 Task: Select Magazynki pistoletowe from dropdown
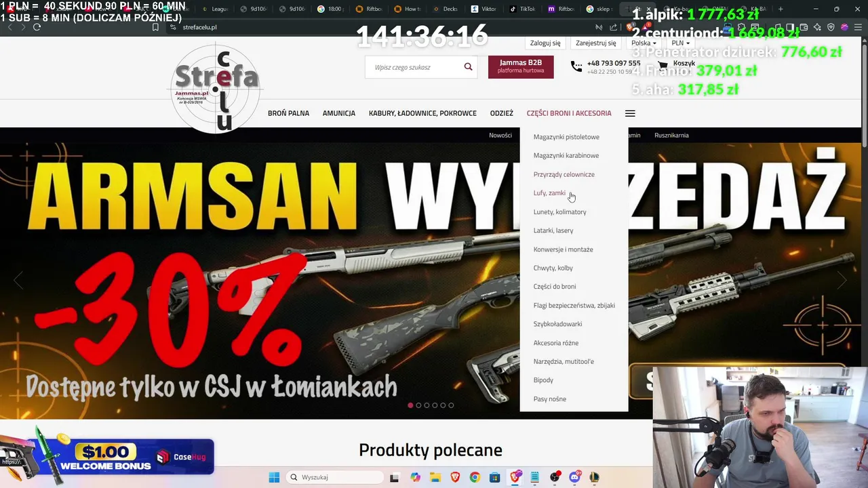click(x=566, y=137)
